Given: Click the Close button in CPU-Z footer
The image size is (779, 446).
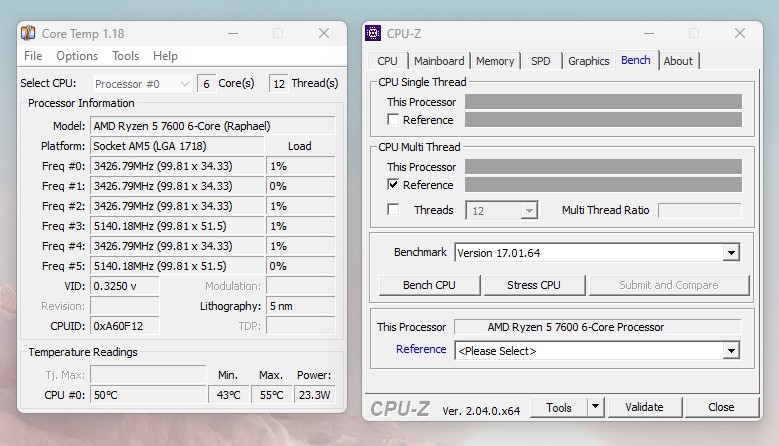Looking at the screenshot, I should (x=721, y=407).
